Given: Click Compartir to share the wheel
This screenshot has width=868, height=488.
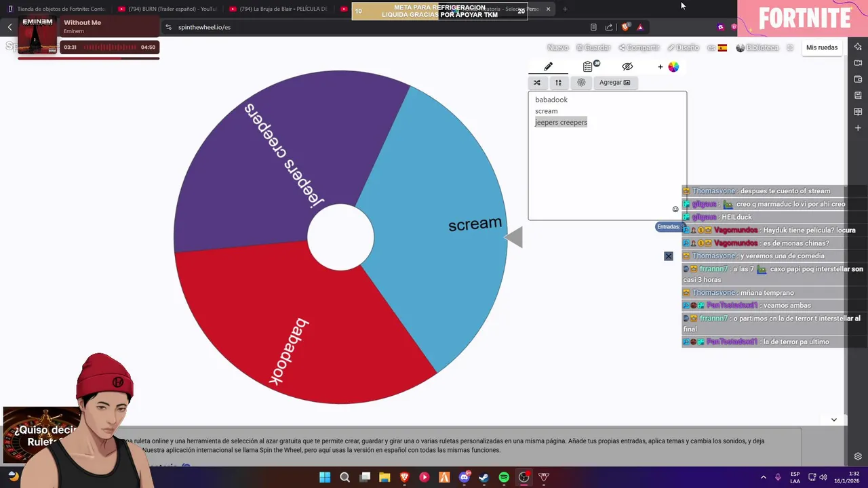Looking at the screenshot, I should click(x=639, y=47).
